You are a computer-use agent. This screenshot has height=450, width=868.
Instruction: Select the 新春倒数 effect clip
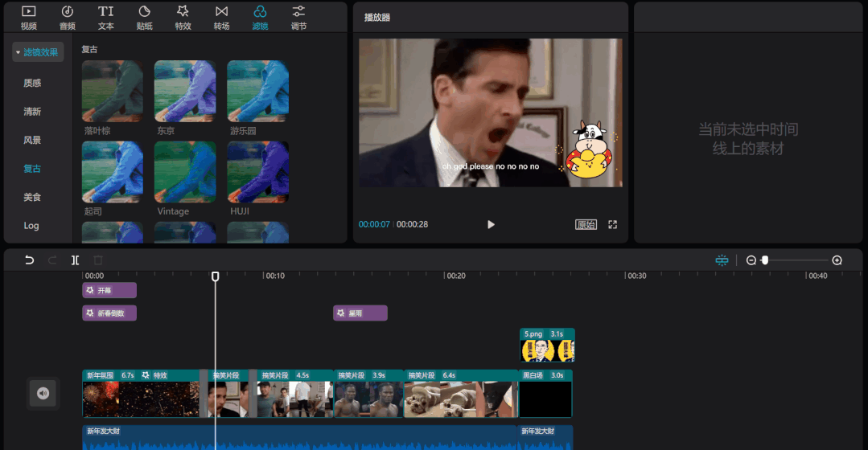[109, 313]
